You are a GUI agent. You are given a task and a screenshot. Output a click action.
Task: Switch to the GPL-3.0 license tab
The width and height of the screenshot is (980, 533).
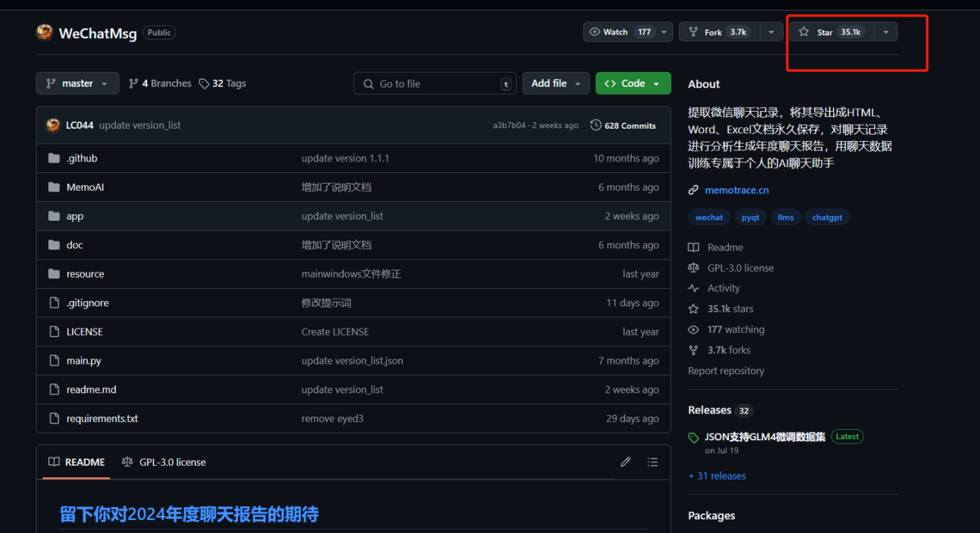click(x=164, y=462)
